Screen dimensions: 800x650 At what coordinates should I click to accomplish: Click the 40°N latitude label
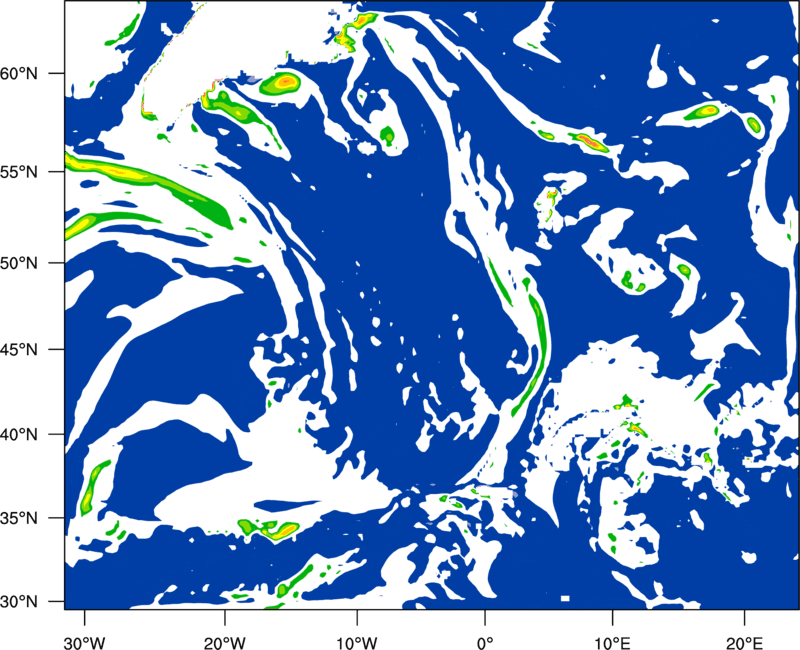click(19, 434)
